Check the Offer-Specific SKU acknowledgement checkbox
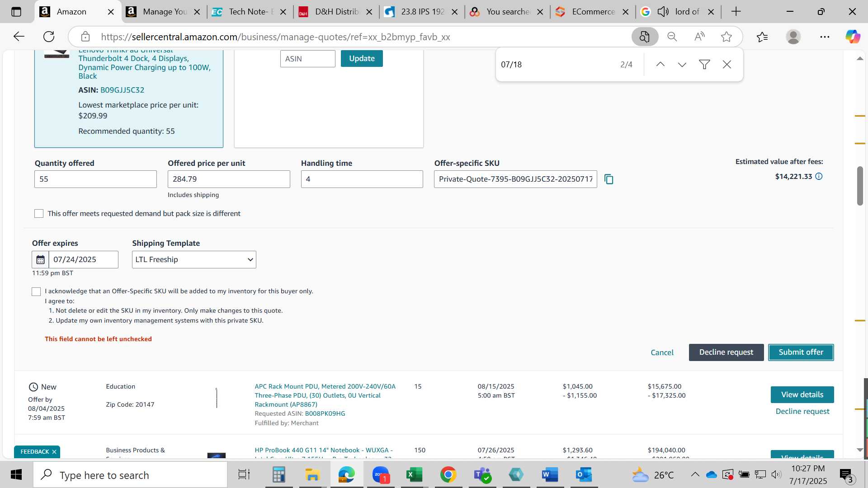The width and height of the screenshot is (868, 488). [36, 292]
